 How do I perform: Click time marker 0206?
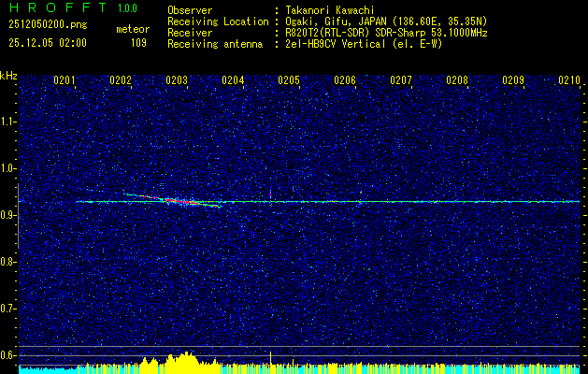coord(345,79)
